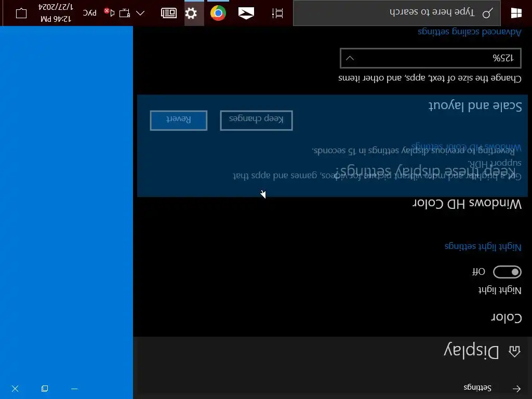
Task: Open Windows HD Color settings link
Action: (x=466, y=147)
